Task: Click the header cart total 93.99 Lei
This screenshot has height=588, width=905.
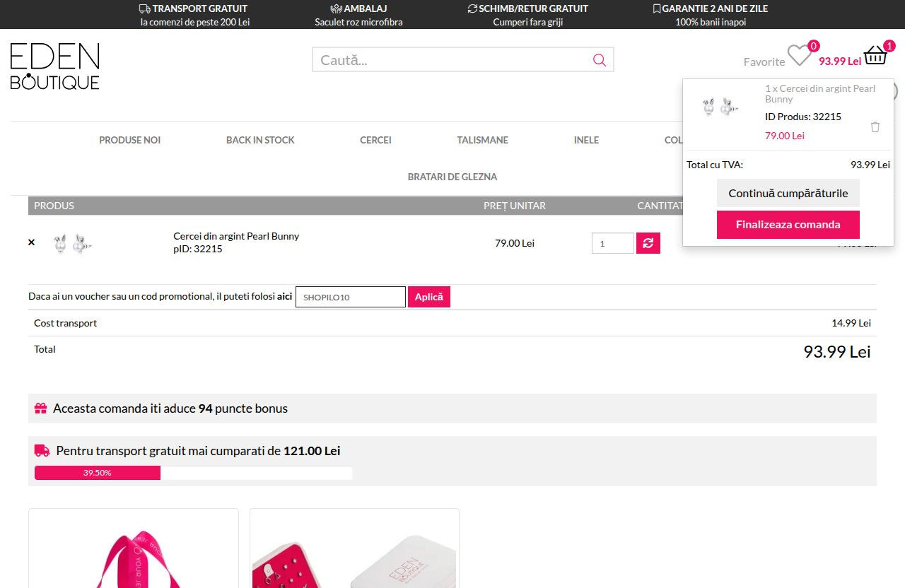Action: (840, 61)
